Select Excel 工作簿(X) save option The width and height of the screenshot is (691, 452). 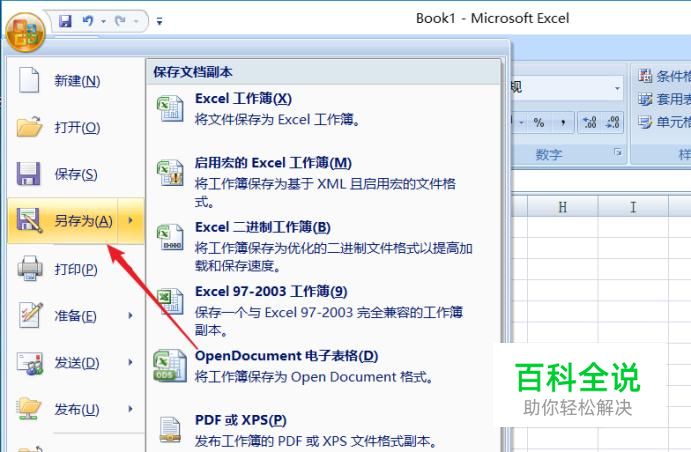324,108
